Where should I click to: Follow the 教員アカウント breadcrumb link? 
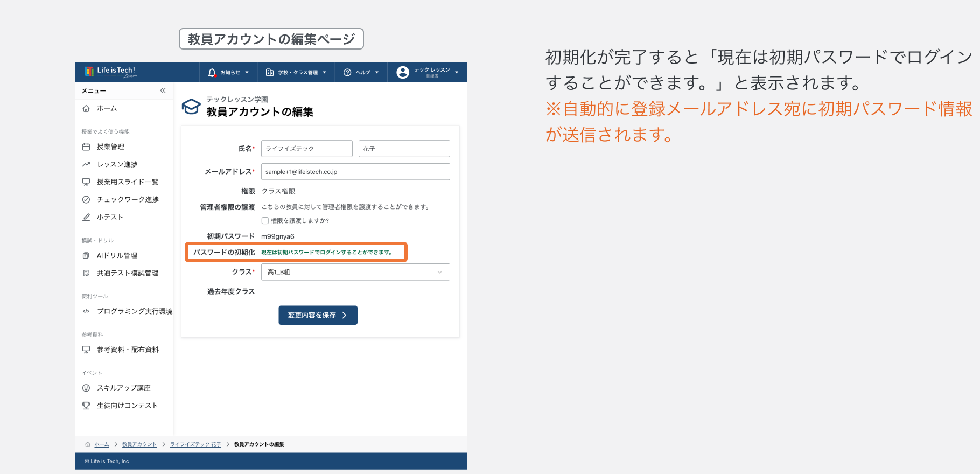tap(139, 444)
